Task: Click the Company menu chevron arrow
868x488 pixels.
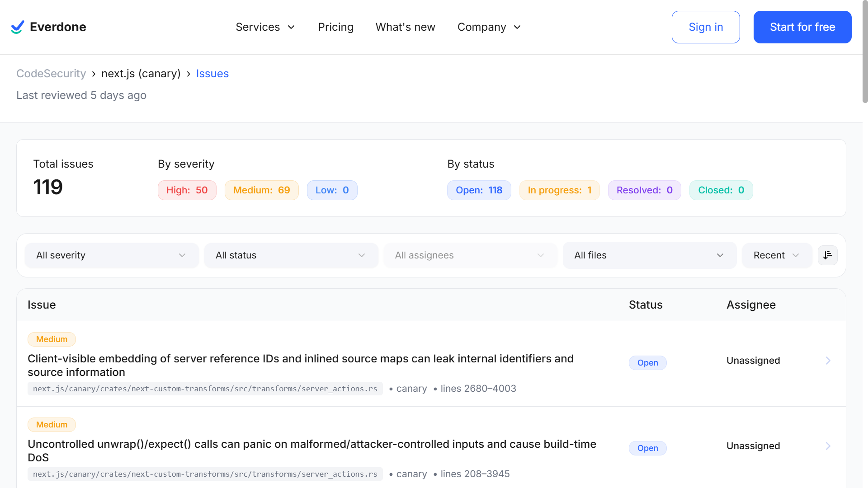Action: [517, 27]
